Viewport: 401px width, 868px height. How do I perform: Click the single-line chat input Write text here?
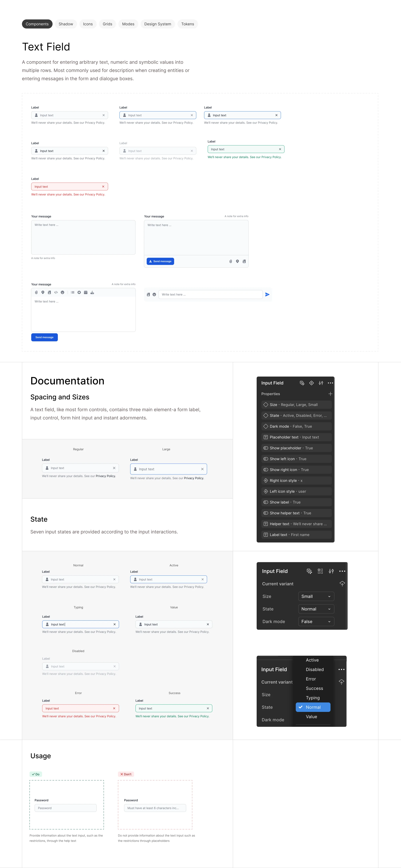(x=211, y=295)
